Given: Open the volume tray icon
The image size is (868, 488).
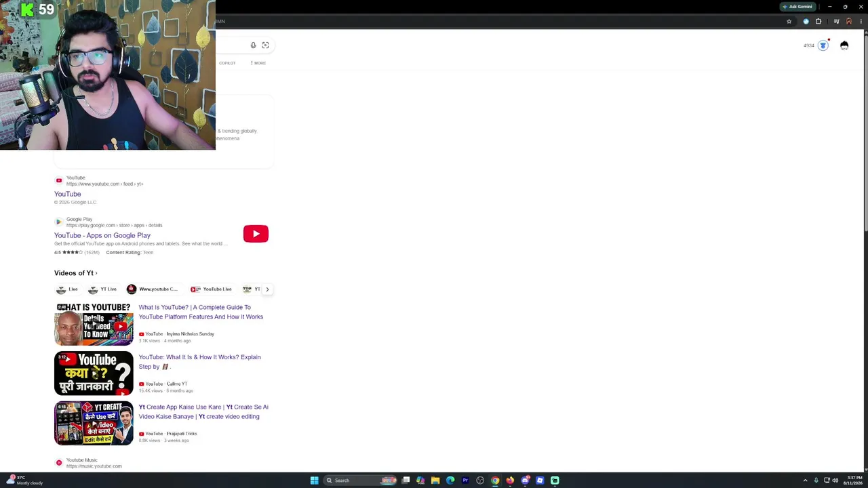Looking at the screenshot, I should click(835, 481).
